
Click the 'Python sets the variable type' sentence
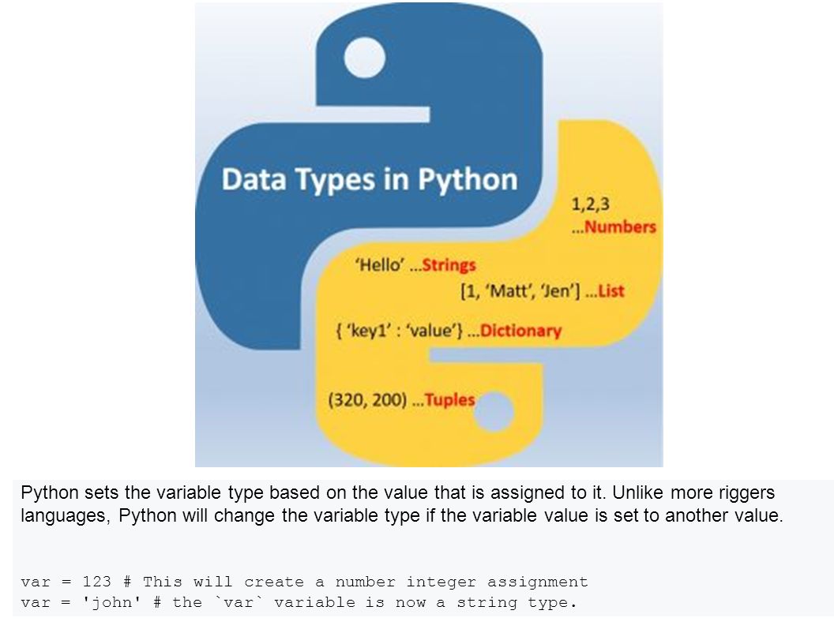(x=313, y=492)
